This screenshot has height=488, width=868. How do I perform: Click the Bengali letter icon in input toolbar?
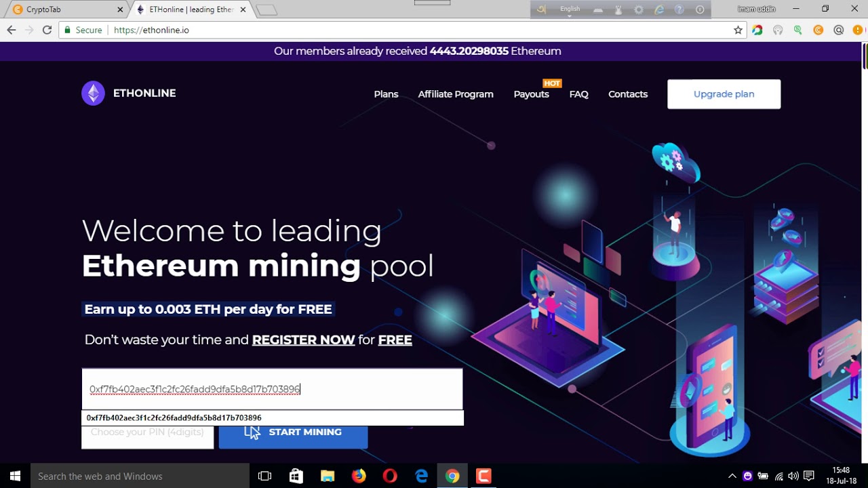[x=541, y=9]
